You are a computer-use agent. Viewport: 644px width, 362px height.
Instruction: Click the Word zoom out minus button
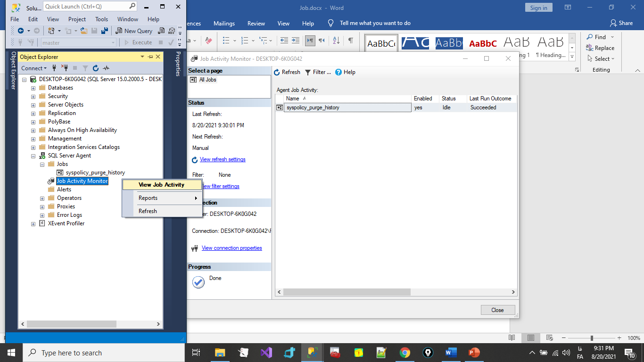coord(563,338)
